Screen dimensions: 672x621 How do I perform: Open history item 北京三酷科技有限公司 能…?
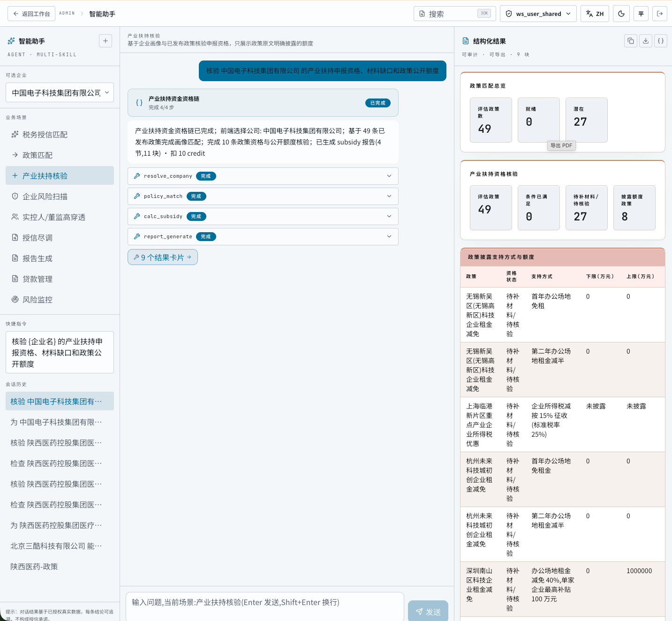[60, 546]
